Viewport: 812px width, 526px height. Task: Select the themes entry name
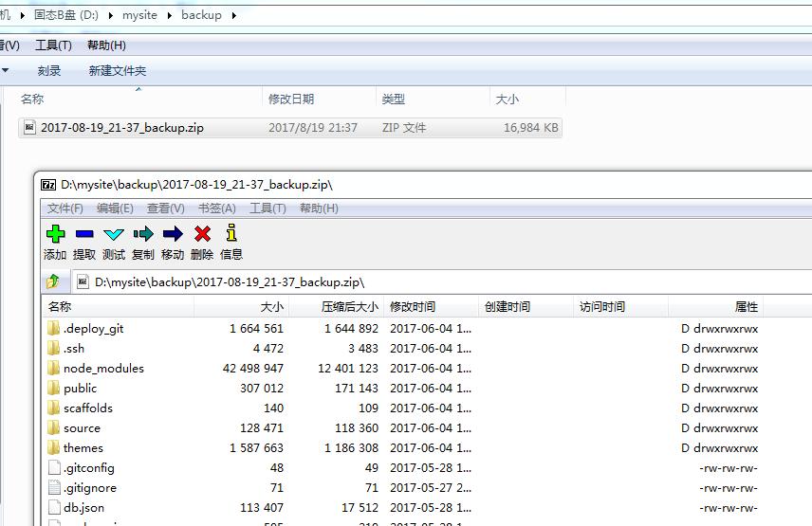83,448
